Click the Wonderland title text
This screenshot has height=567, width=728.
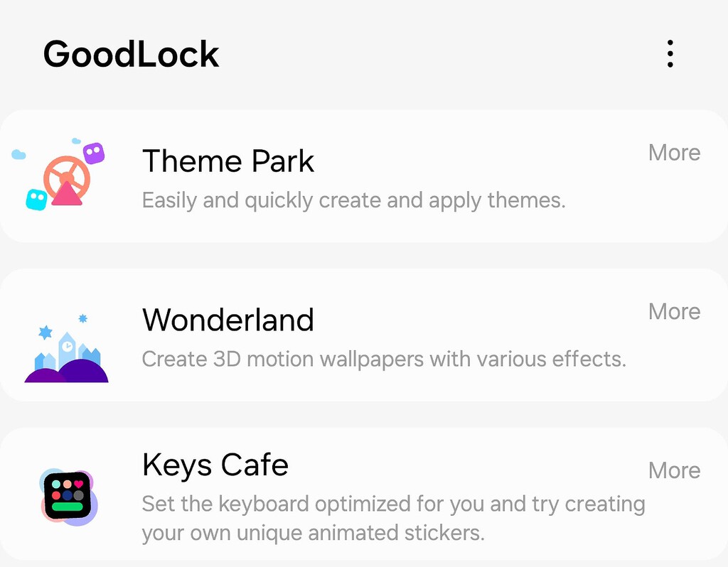coord(228,320)
